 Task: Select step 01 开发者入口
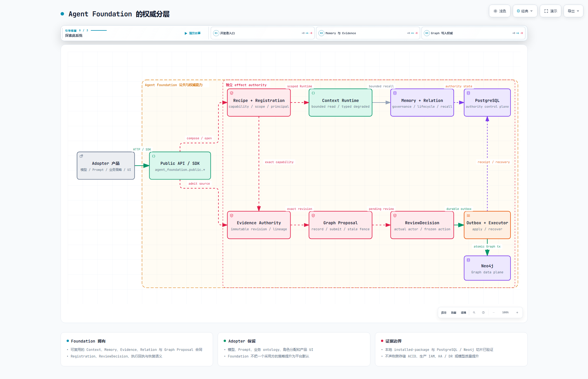(x=263, y=33)
